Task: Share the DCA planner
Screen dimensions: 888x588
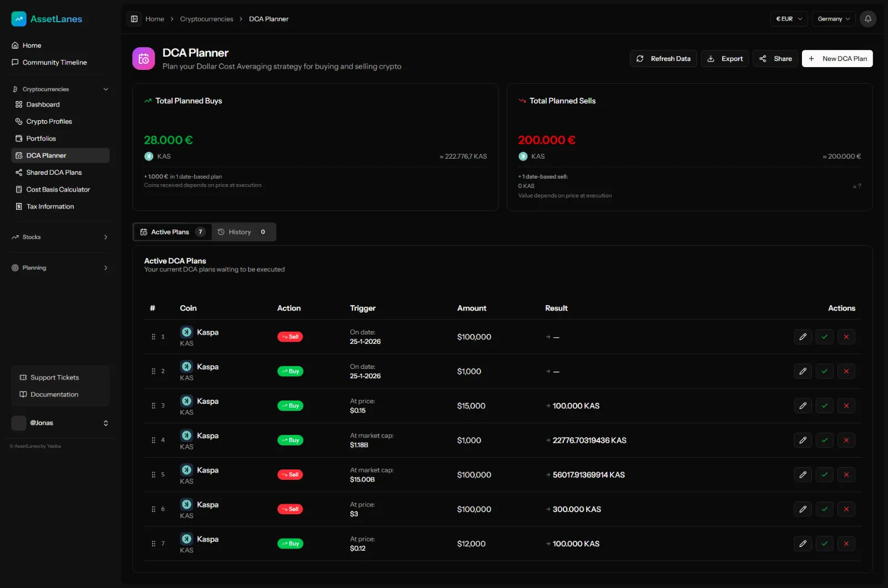Action: click(775, 59)
